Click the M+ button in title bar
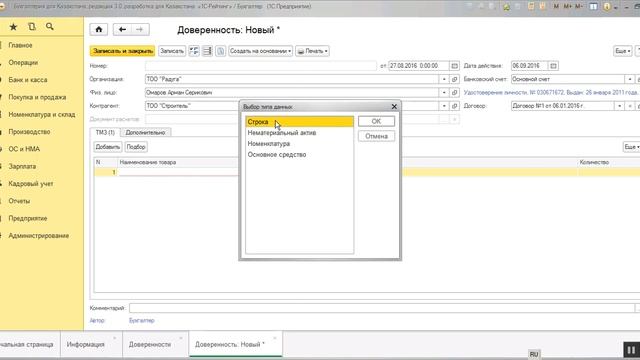The width and height of the screenshot is (640, 360). coord(568,7)
